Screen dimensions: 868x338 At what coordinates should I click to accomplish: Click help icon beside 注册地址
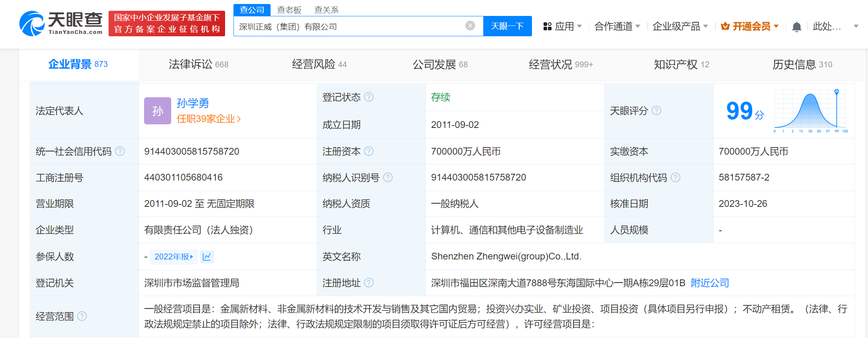point(369,283)
